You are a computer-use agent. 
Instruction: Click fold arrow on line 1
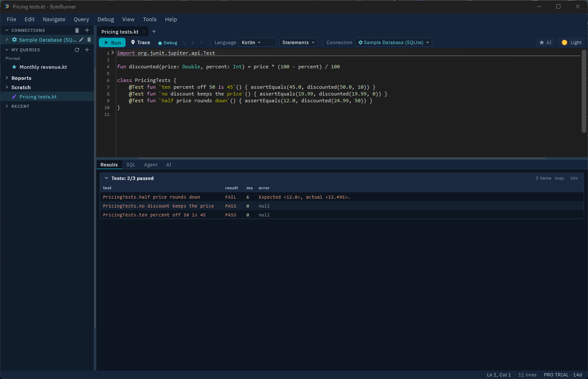coord(113,53)
